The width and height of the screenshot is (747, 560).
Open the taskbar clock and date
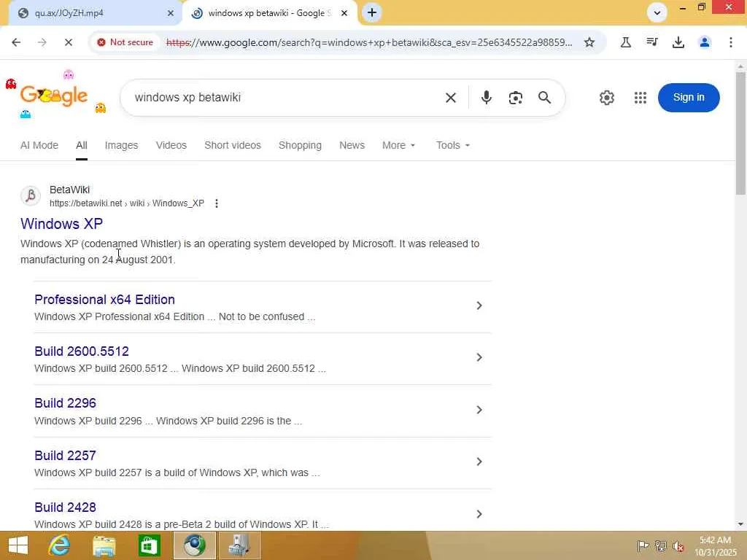[715, 546]
